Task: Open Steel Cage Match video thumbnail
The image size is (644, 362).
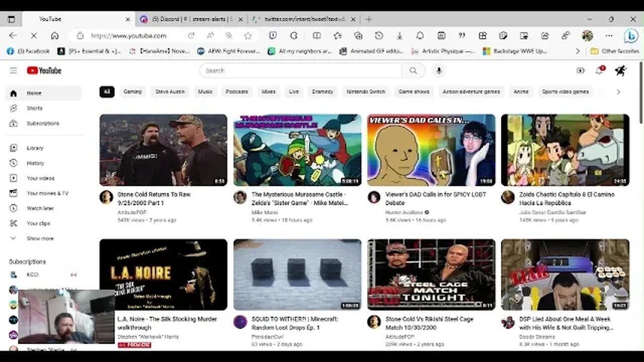Action: click(x=431, y=275)
